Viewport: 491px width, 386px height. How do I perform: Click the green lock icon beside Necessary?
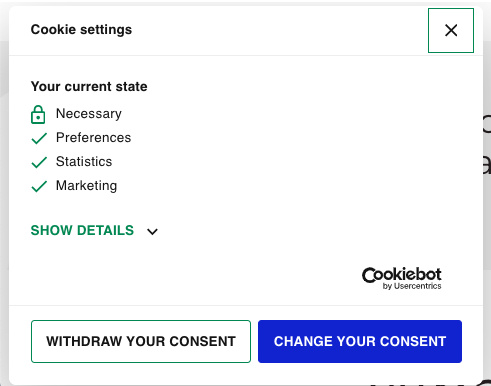click(38, 114)
